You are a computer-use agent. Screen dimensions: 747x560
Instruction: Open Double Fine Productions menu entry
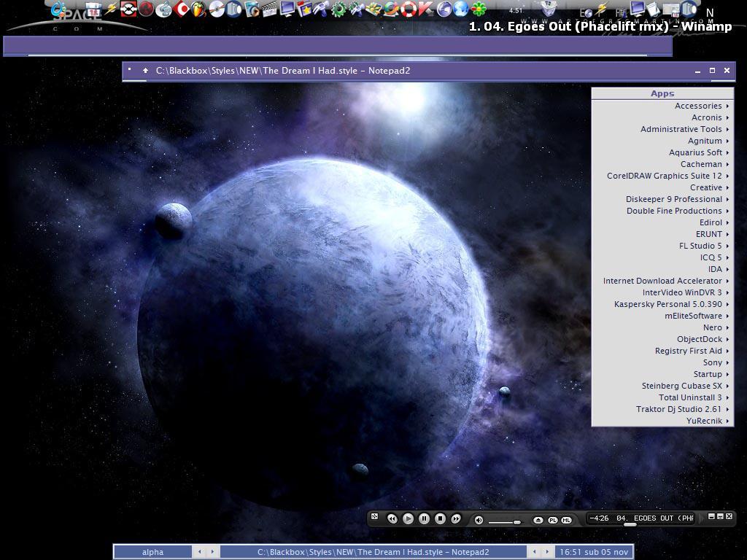coord(662,211)
